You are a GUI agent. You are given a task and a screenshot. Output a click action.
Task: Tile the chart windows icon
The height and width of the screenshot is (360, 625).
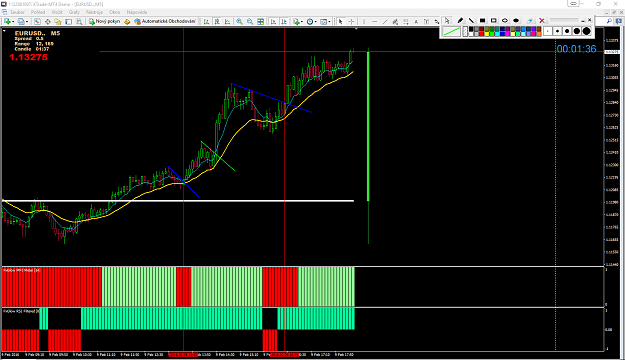(x=261, y=22)
